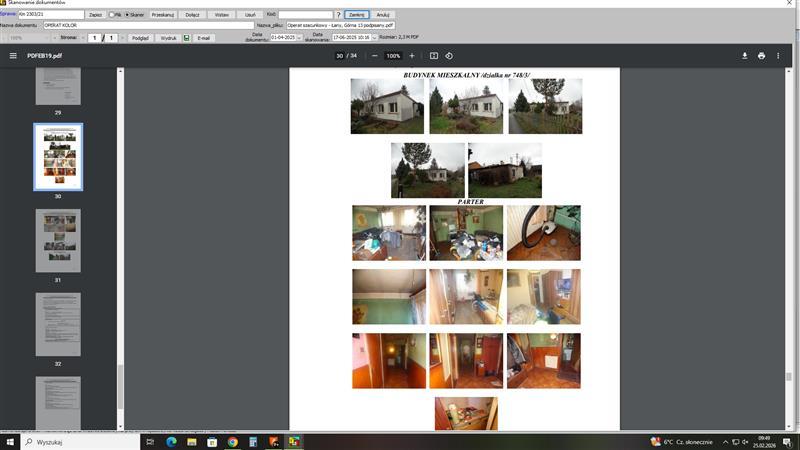
Task: Expand the Data skanowania date dropdown
Action: click(x=373, y=38)
